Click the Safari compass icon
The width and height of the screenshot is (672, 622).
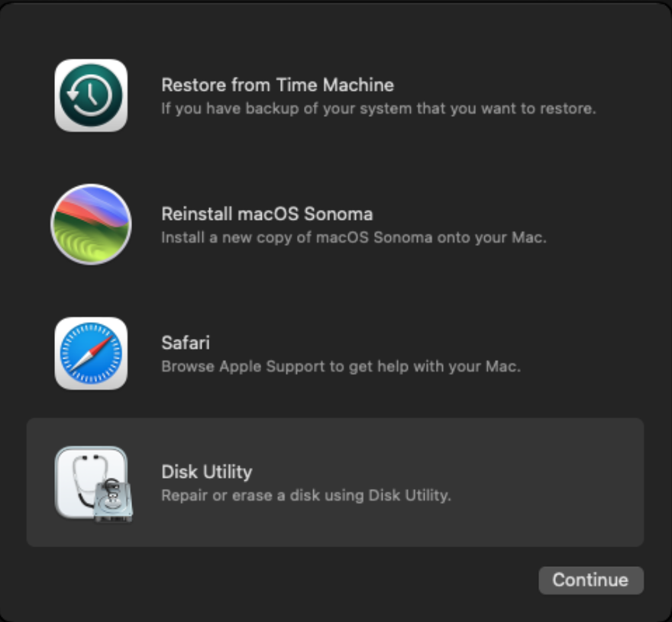pyautogui.click(x=91, y=349)
